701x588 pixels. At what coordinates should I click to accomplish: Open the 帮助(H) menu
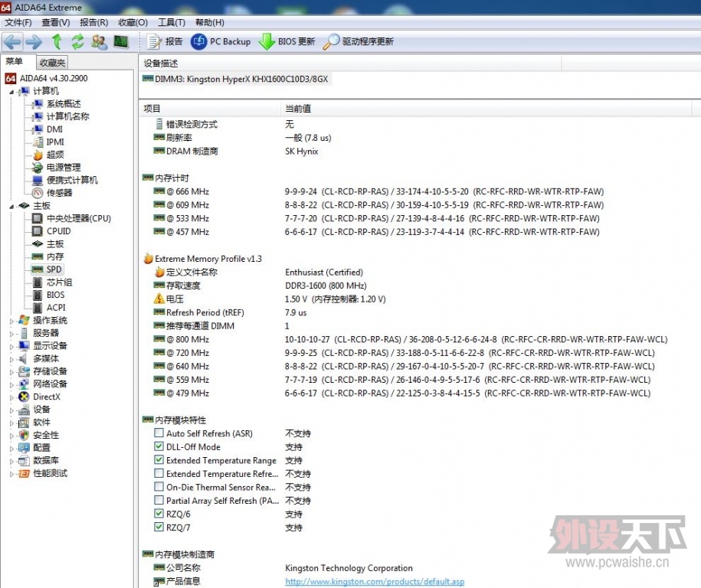coord(210,22)
